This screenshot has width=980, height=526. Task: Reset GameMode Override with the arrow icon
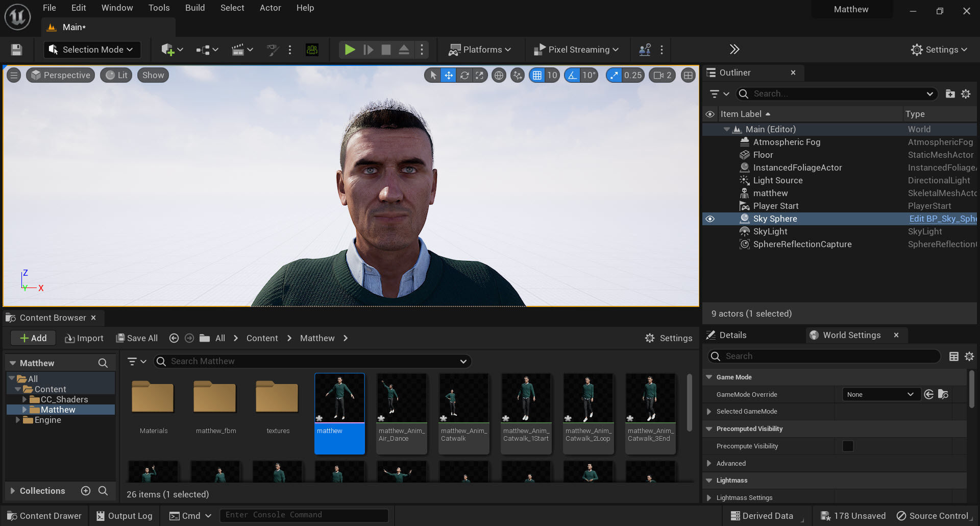click(x=929, y=394)
